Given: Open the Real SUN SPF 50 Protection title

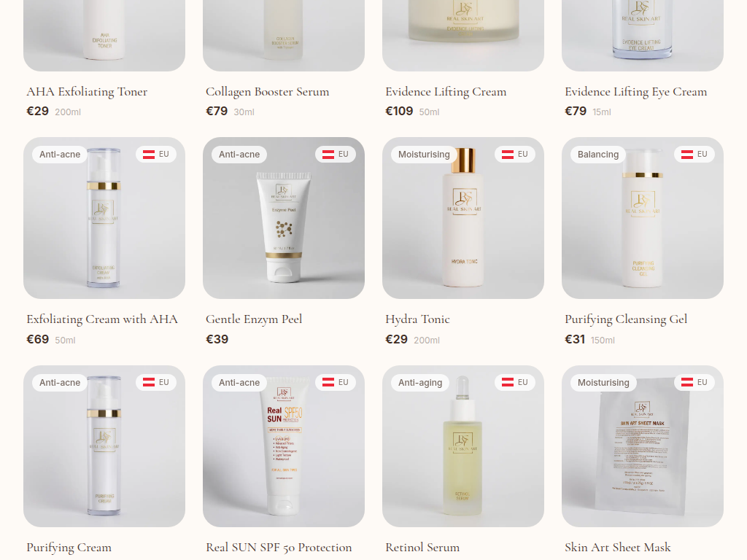Looking at the screenshot, I should pyautogui.click(x=279, y=547).
